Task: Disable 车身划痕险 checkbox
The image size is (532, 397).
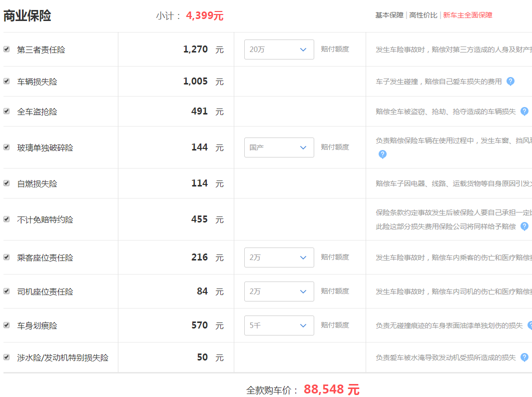Action: tap(6, 325)
